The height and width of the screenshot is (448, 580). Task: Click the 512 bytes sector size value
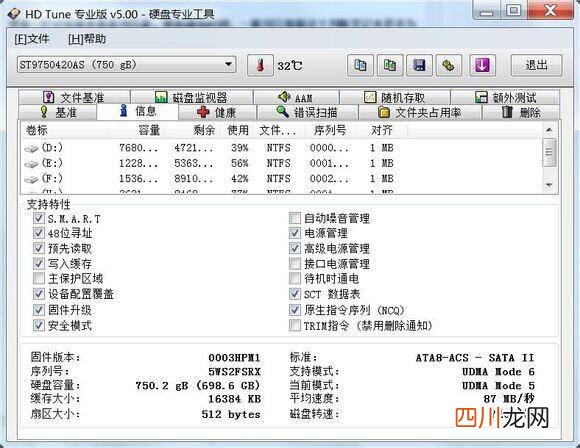(231, 414)
